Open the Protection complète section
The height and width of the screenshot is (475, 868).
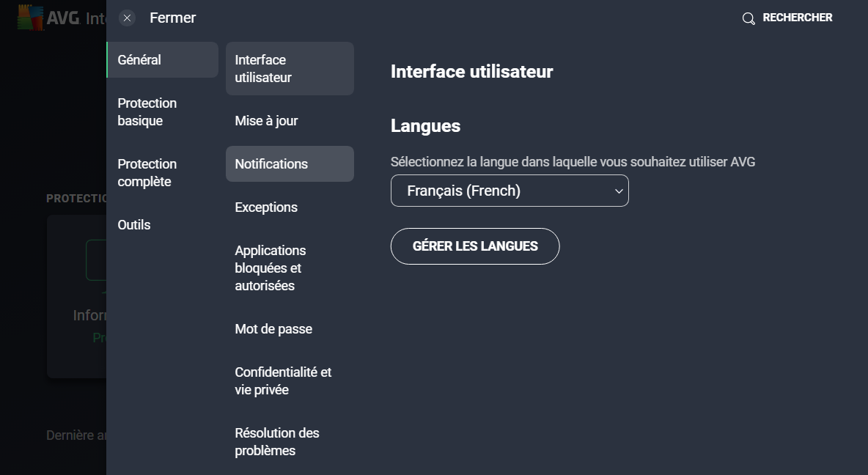point(147,172)
